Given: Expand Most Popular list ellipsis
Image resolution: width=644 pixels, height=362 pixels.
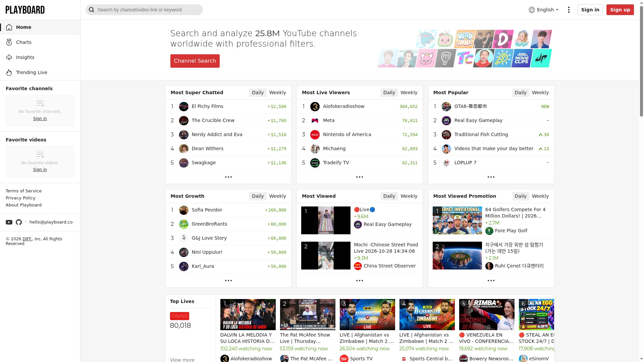Looking at the screenshot, I should 491,177.
